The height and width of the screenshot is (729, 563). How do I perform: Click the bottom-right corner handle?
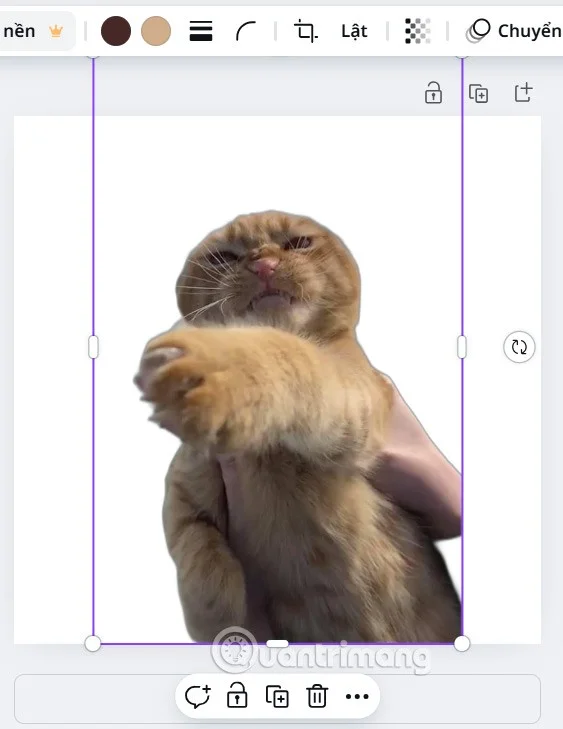click(x=462, y=643)
